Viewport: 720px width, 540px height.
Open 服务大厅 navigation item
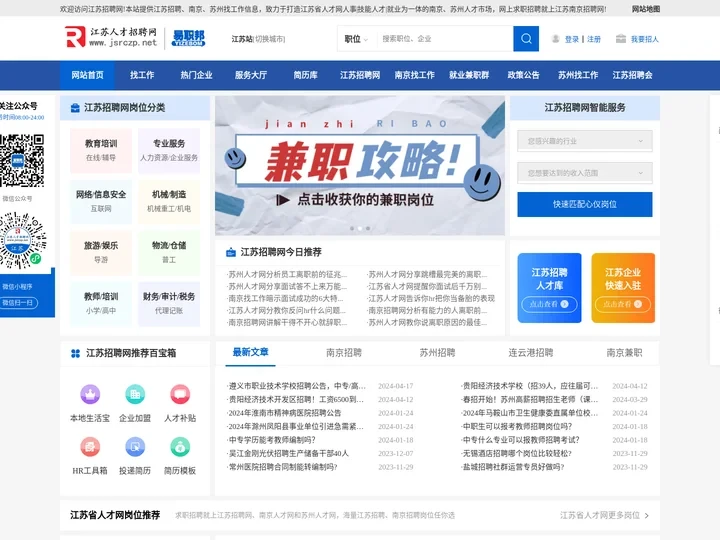click(x=251, y=75)
